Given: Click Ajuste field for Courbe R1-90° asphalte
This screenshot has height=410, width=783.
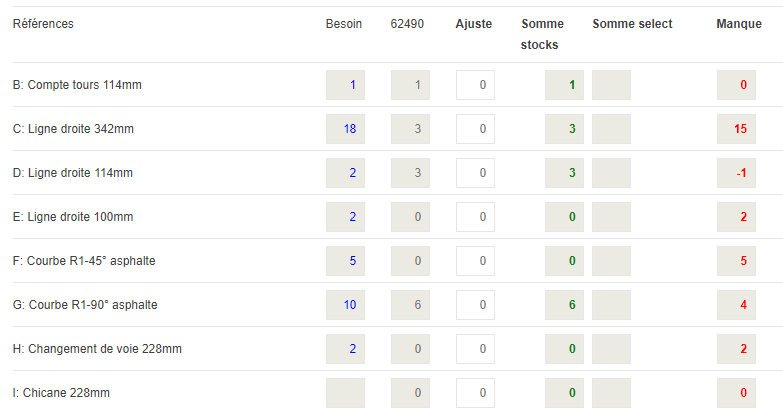Looking at the screenshot, I should coord(475,305).
